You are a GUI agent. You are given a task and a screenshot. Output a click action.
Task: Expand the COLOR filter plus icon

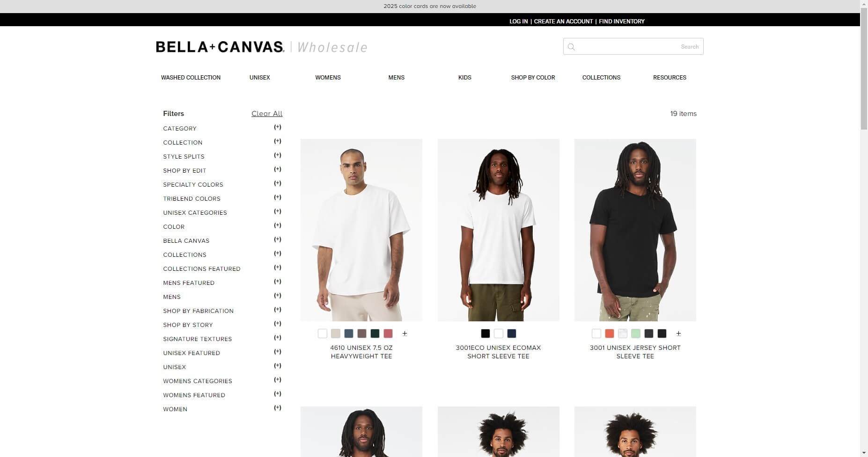(278, 225)
